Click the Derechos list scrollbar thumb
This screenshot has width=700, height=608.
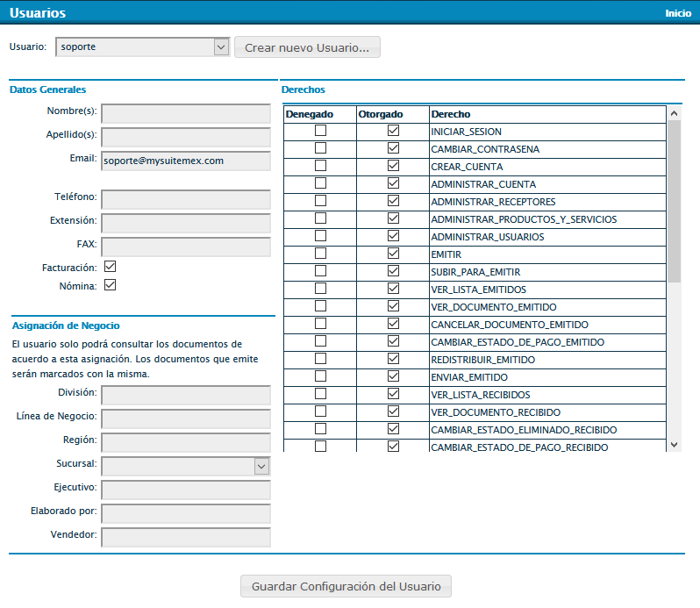(674, 202)
